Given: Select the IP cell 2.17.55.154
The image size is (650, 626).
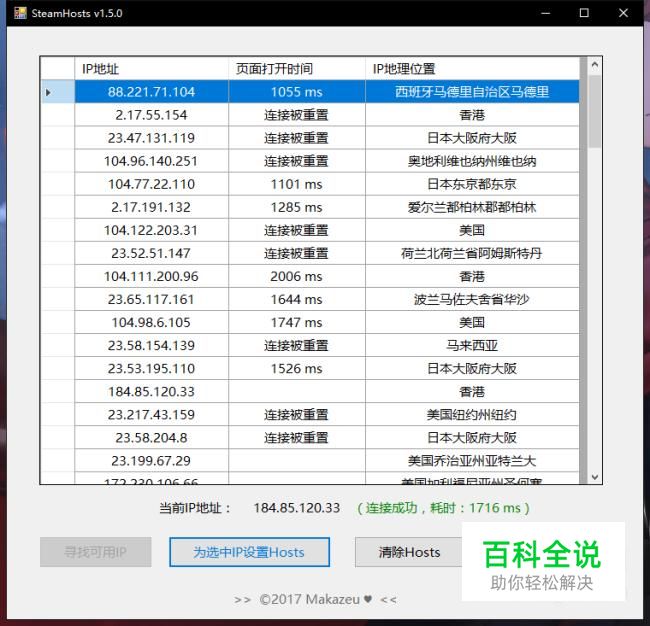Looking at the screenshot, I should click(151, 115).
